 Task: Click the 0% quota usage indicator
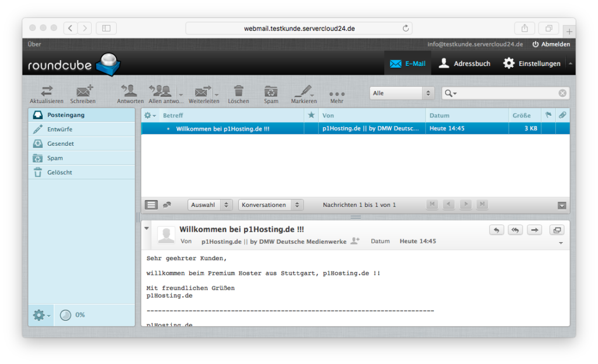pos(72,315)
